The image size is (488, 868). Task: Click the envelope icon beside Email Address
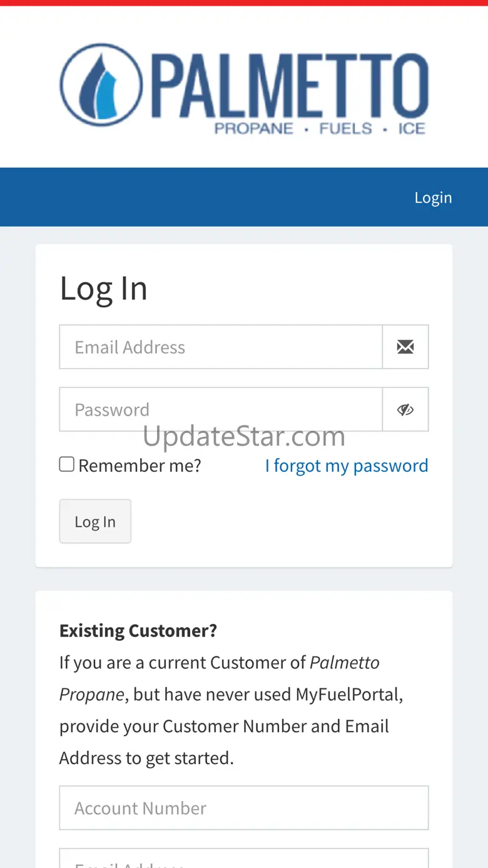(405, 347)
